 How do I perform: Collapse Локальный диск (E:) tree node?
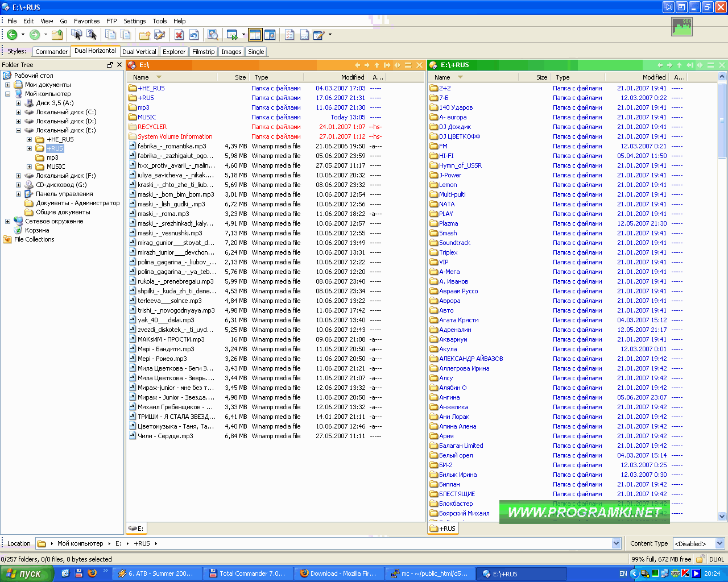[x=18, y=130]
